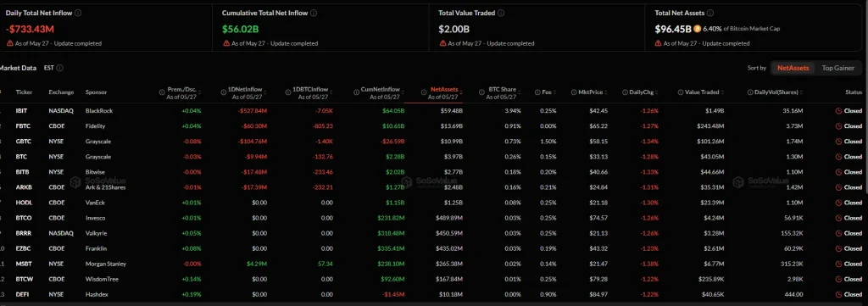
Task: Click the clock status icon in DEFI row
Action: click(x=838, y=294)
